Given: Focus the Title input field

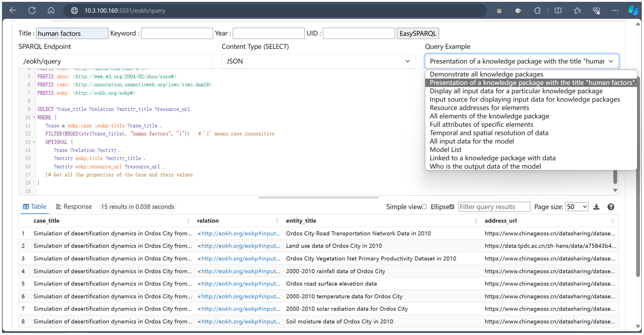Looking at the screenshot, I should pyautogui.click(x=72, y=33).
